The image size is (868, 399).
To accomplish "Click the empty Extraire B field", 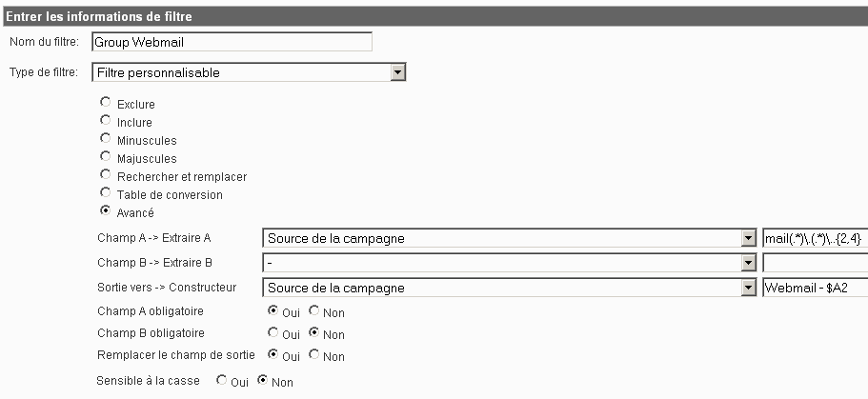I will pos(815,263).
